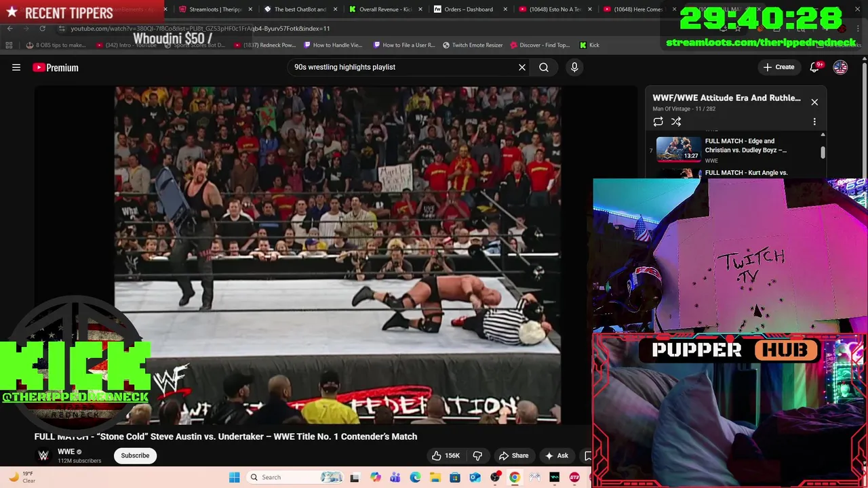Open the browser apps grid shortcut
This screenshot has width=868, height=488.
coord(9,45)
